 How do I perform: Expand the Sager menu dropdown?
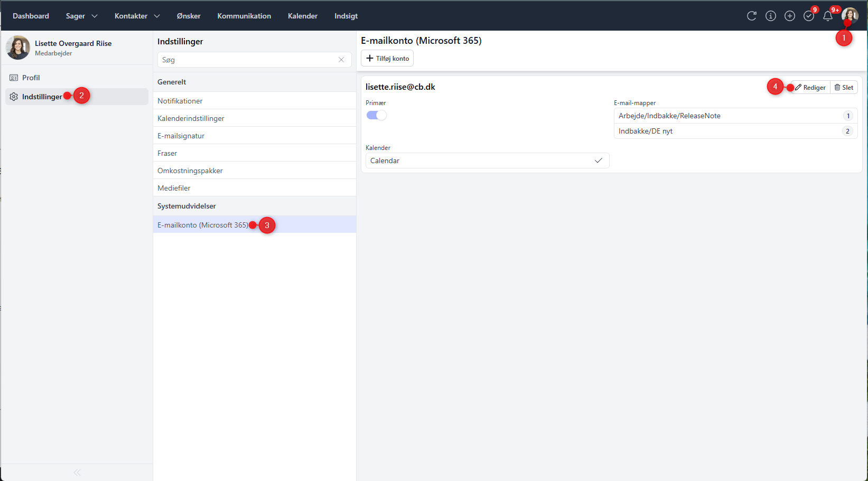pyautogui.click(x=81, y=16)
